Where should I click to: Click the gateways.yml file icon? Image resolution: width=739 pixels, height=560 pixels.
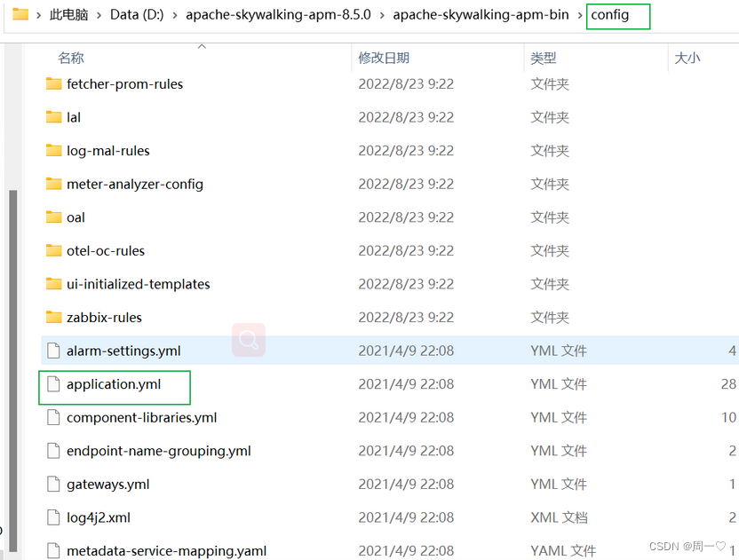pyautogui.click(x=53, y=485)
